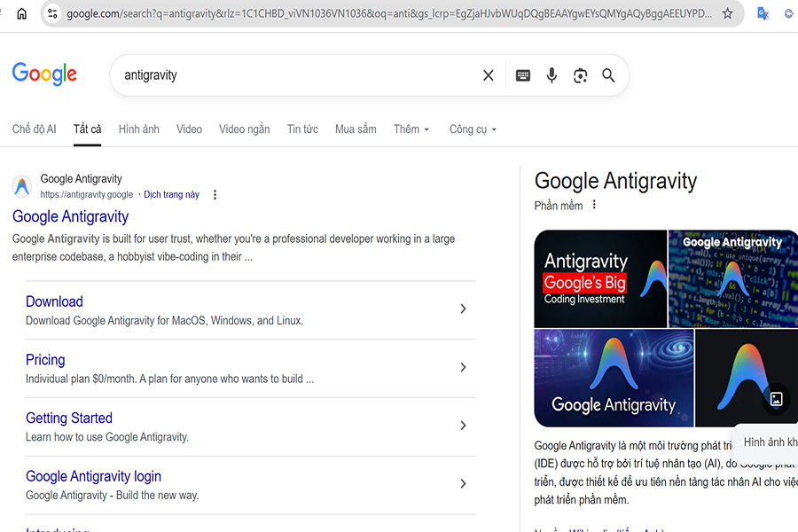Open the Công cụ tools dropdown
The height and width of the screenshot is (532, 798).
(473, 129)
